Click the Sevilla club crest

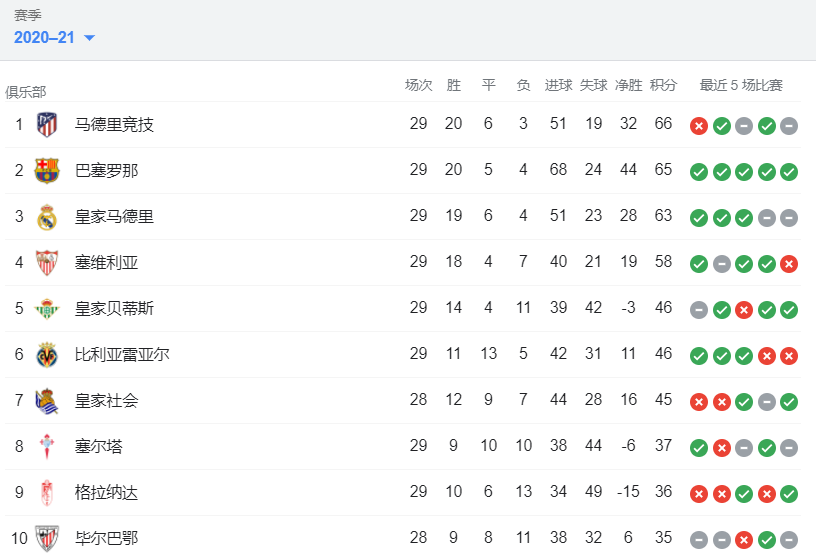[47, 263]
